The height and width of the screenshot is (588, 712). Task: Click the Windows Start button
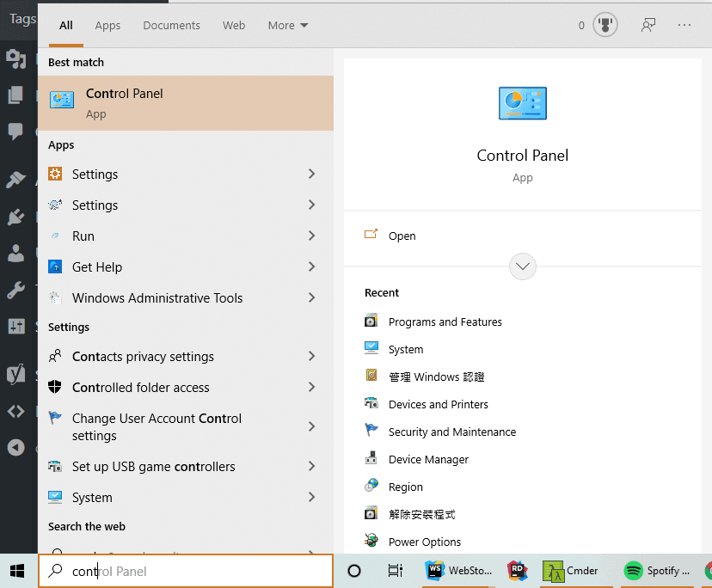point(18,571)
